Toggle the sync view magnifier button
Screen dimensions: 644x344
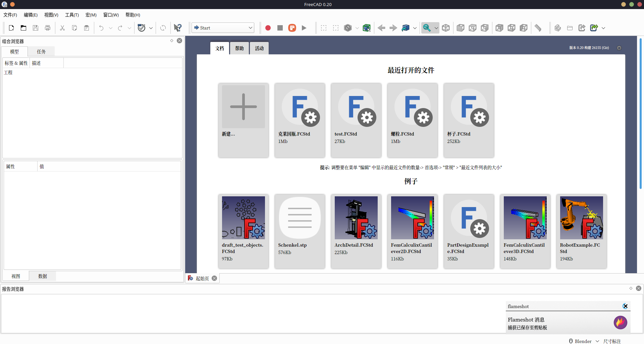click(x=427, y=28)
